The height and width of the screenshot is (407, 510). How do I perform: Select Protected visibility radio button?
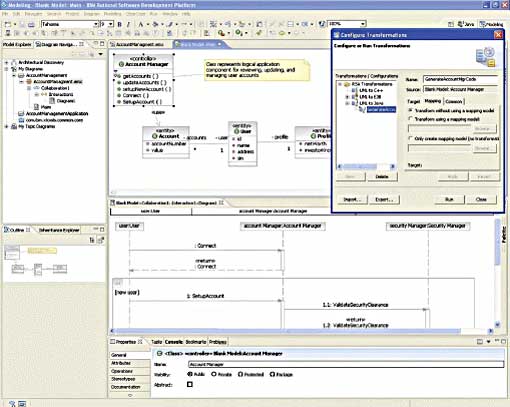240,374
